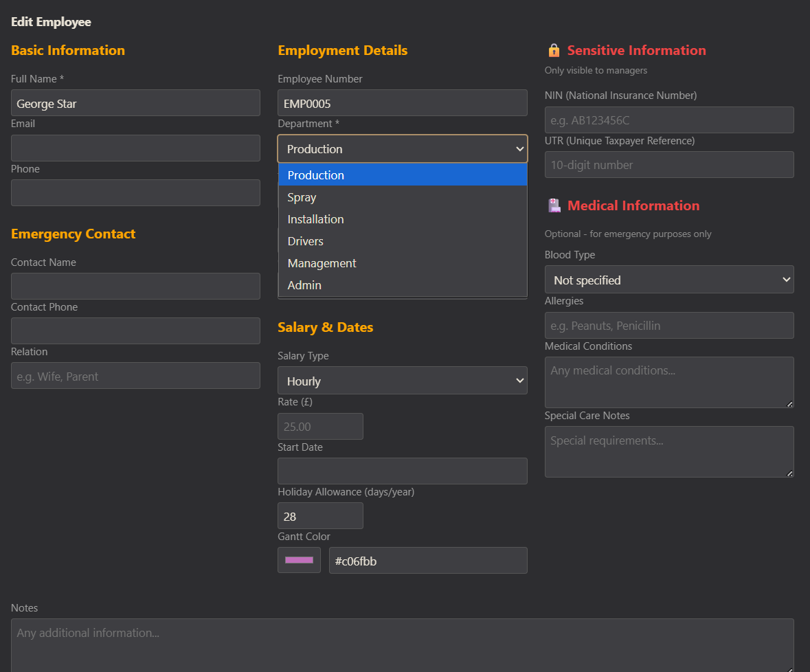The height and width of the screenshot is (672, 810).
Task: Click the NIN input field
Action: (668, 120)
